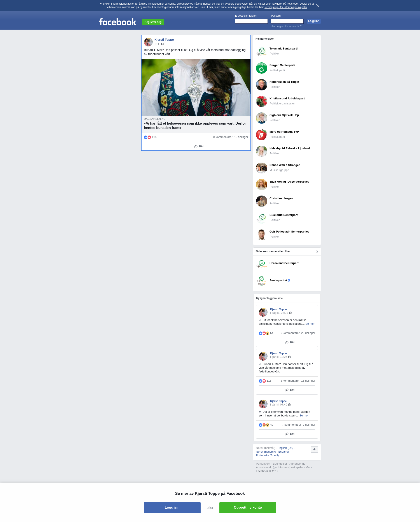Switch language to Norsk (nynorsk)
The width and height of the screenshot is (420, 522).
(x=266, y=451)
